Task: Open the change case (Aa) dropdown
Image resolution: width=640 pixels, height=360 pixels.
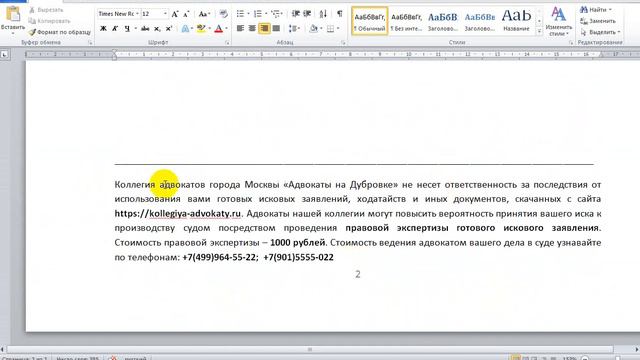Action: pos(204,14)
